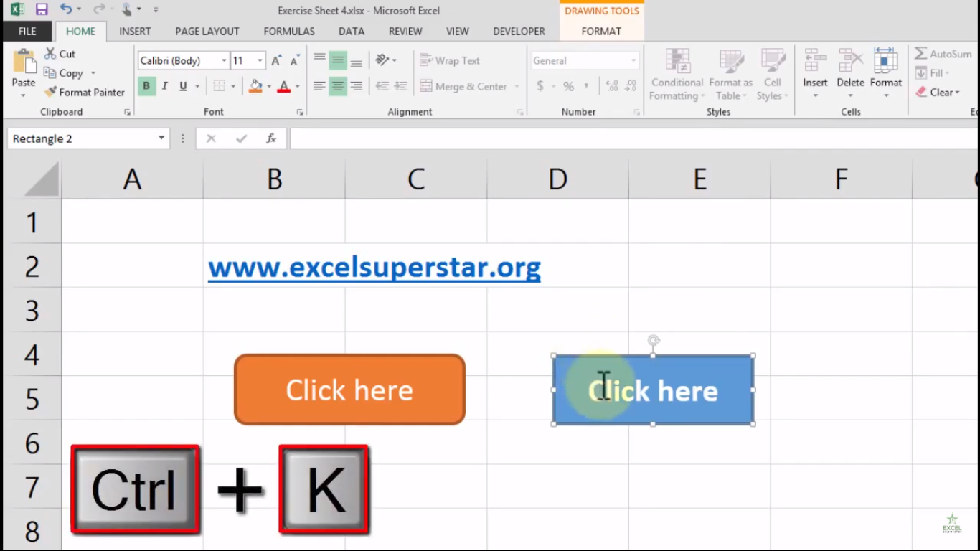Cut the selection with the scissors icon
The width and height of the screenshot is (980, 551).
tap(50, 54)
